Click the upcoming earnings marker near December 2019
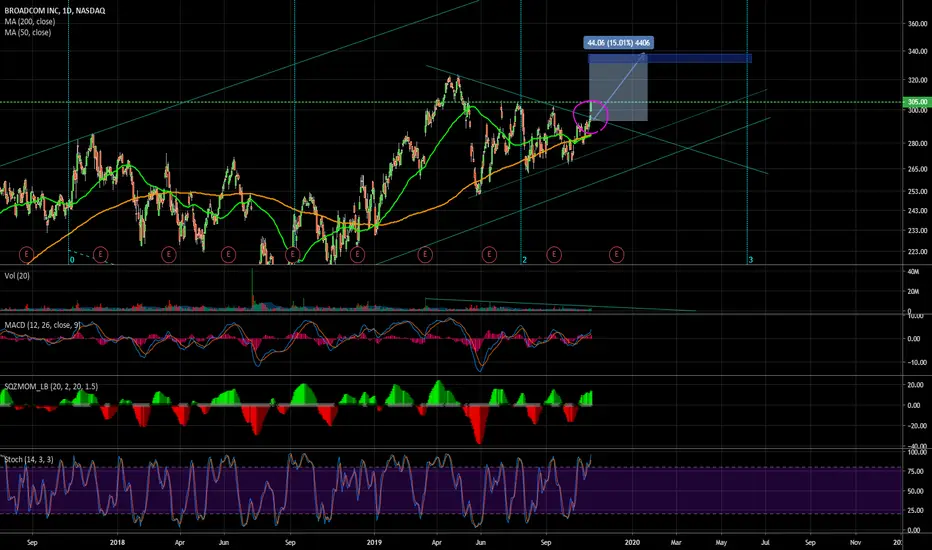The height and width of the screenshot is (550, 932). point(616,255)
